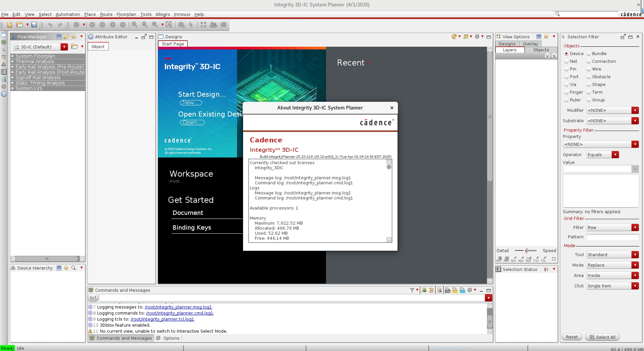Open the Tool Standard dropdown
Viewport: 644px width, 351px height.
(x=613, y=255)
